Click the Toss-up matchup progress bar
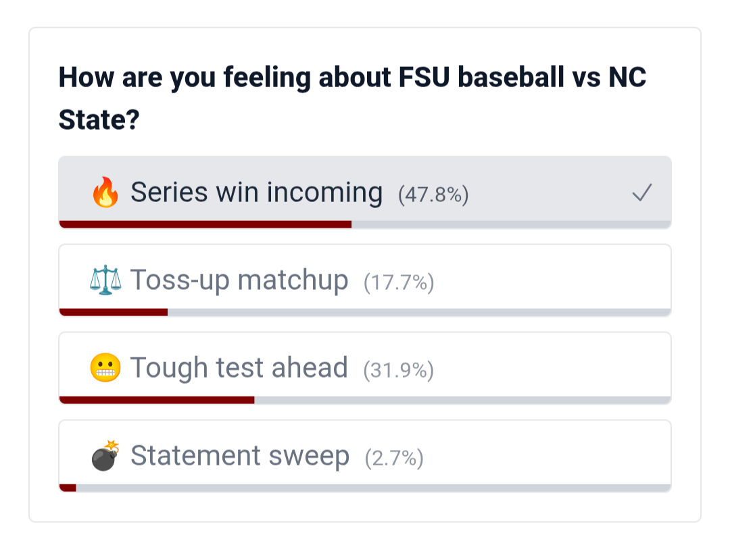 click(365, 312)
